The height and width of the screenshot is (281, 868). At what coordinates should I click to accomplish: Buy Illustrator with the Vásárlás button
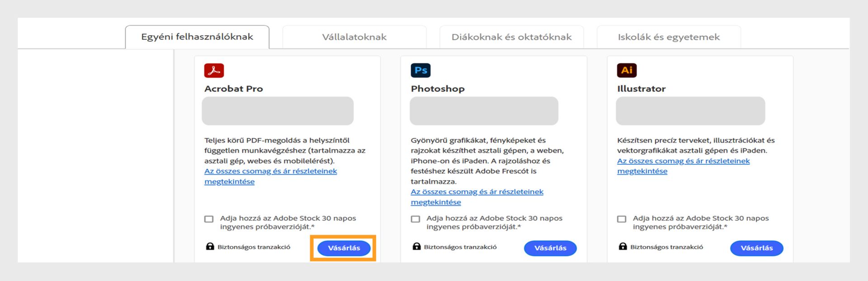click(756, 248)
